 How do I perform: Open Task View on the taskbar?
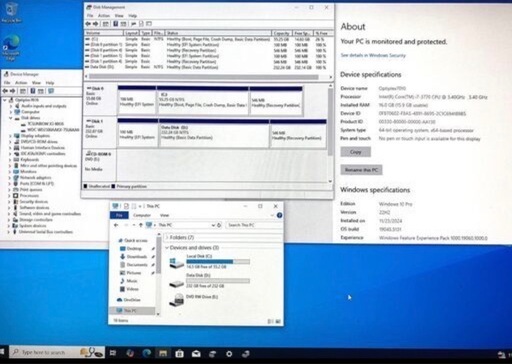tap(113, 353)
